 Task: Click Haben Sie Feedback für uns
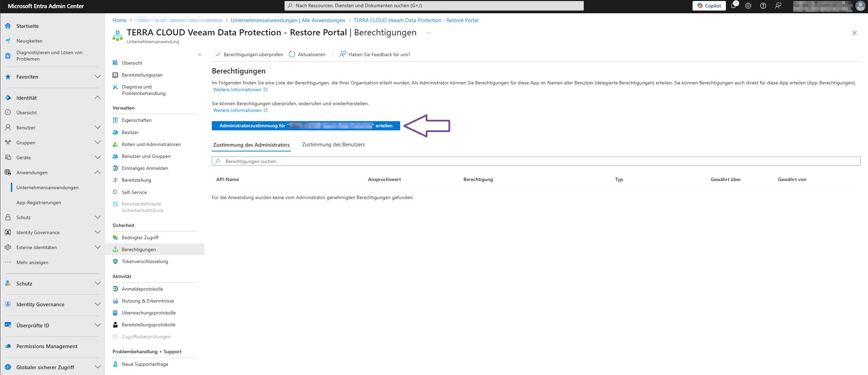tap(375, 54)
